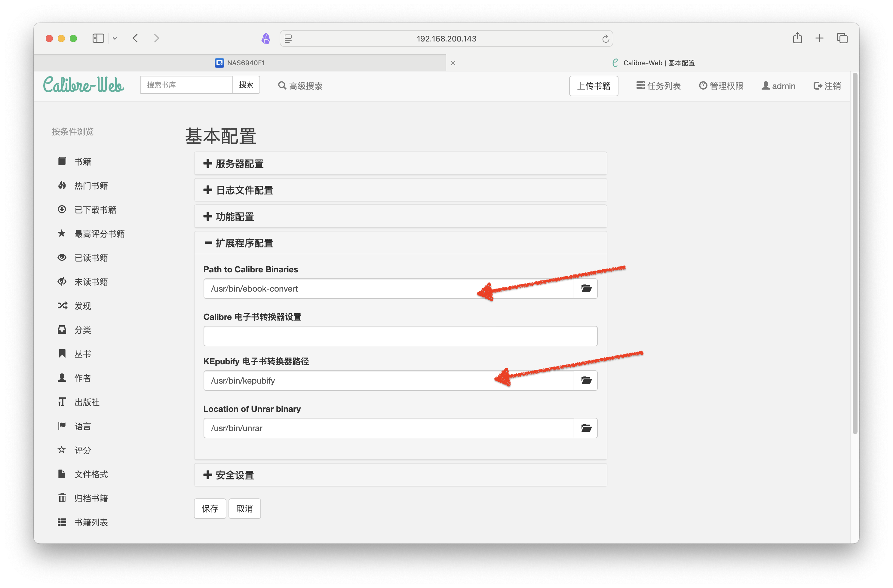Screen dimensions: 893x588
Task: Open 已读书籍 read books
Action: pos(83,258)
